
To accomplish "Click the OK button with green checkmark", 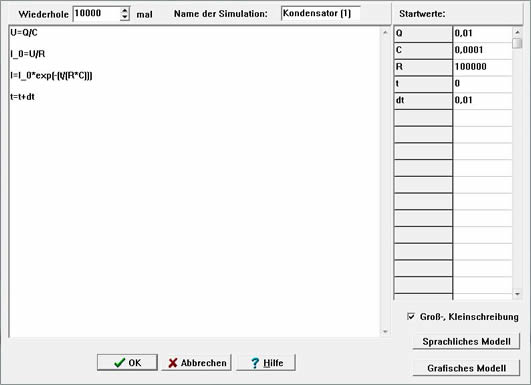I will (x=127, y=362).
